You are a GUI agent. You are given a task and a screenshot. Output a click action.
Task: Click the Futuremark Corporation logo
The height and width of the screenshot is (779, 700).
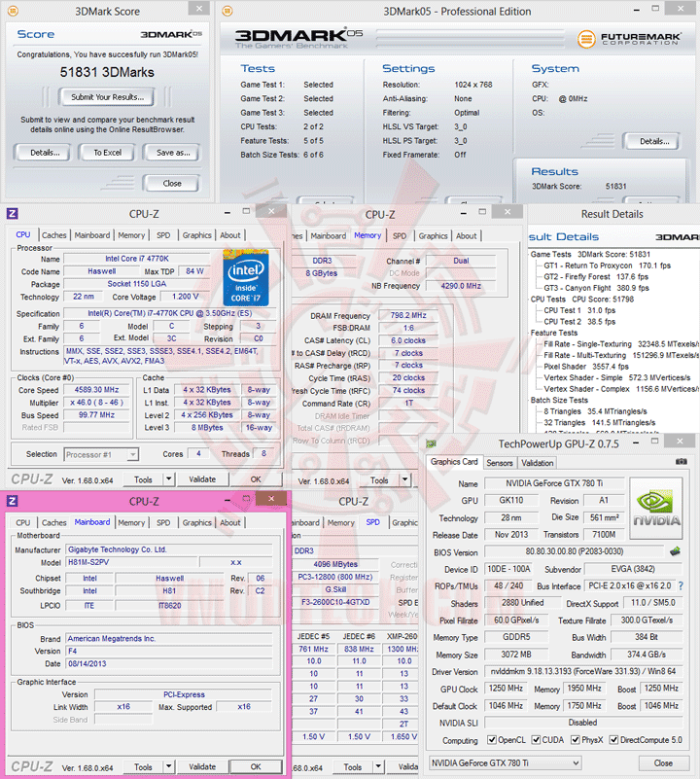click(x=629, y=39)
